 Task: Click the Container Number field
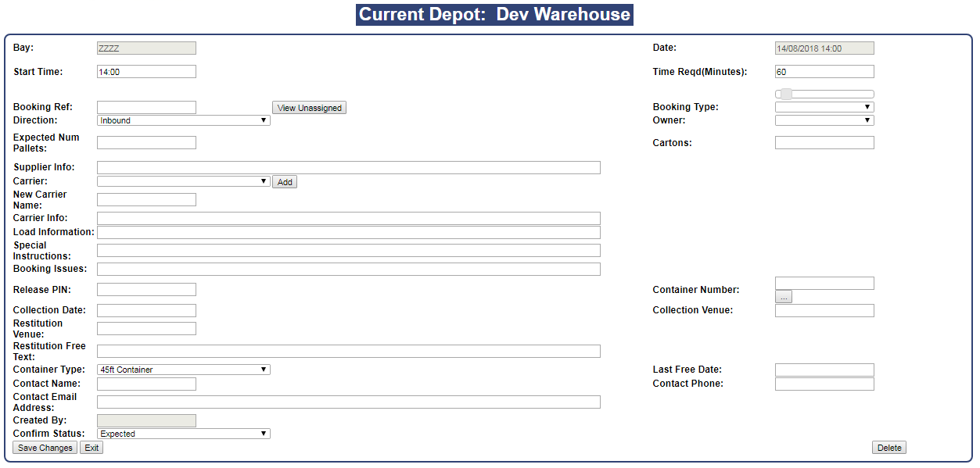[x=824, y=283]
